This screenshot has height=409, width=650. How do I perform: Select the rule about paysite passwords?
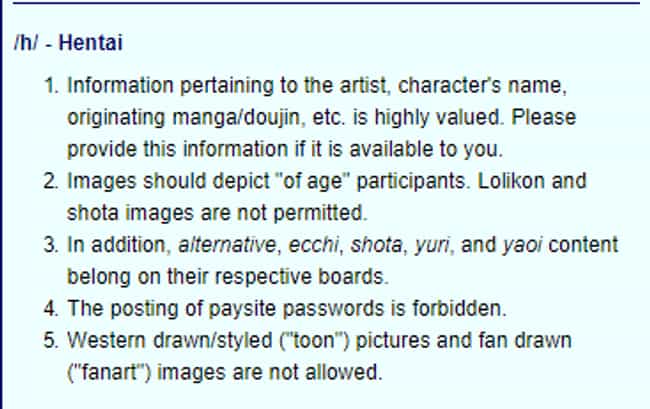(x=286, y=309)
